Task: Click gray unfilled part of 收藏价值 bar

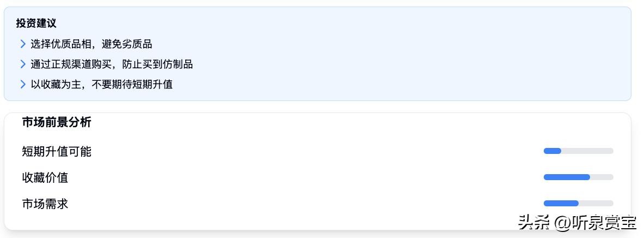Action: 602,177
